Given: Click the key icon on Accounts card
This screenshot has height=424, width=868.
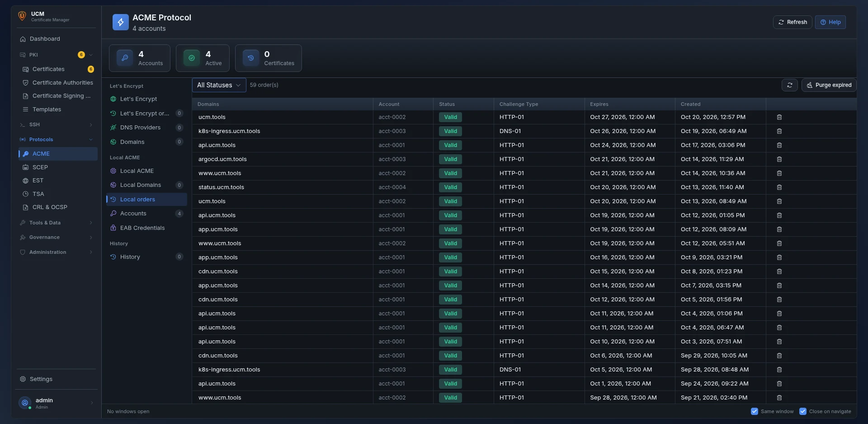Looking at the screenshot, I should pyautogui.click(x=125, y=58).
